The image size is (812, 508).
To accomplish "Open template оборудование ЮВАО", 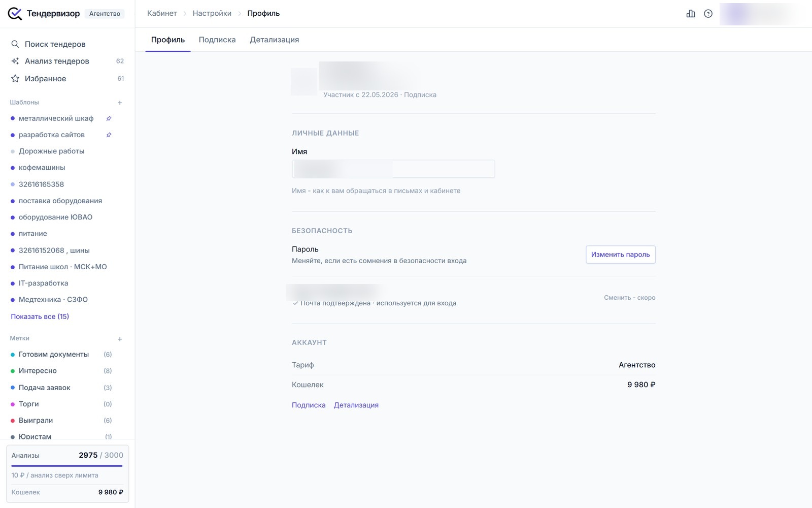I will click(x=56, y=217).
